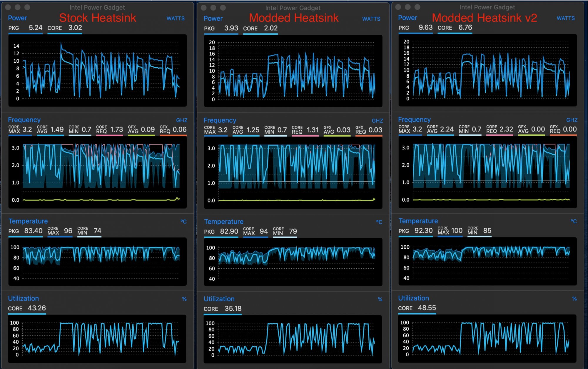Screen dimensions: 588x369
Task: Click the middle window's temperature graph
Action: click(x=293, y=262)
